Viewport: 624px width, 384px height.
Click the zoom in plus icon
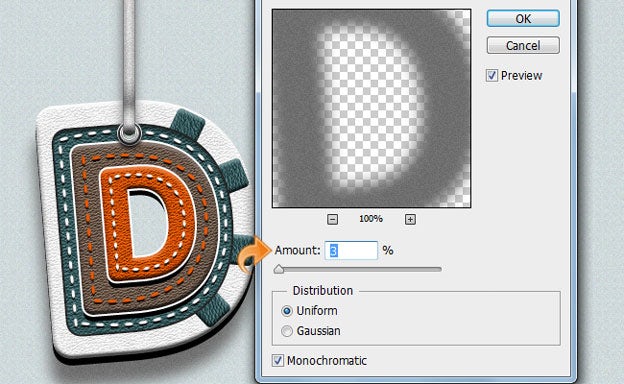pyautogui.click(x=410, y=219)
